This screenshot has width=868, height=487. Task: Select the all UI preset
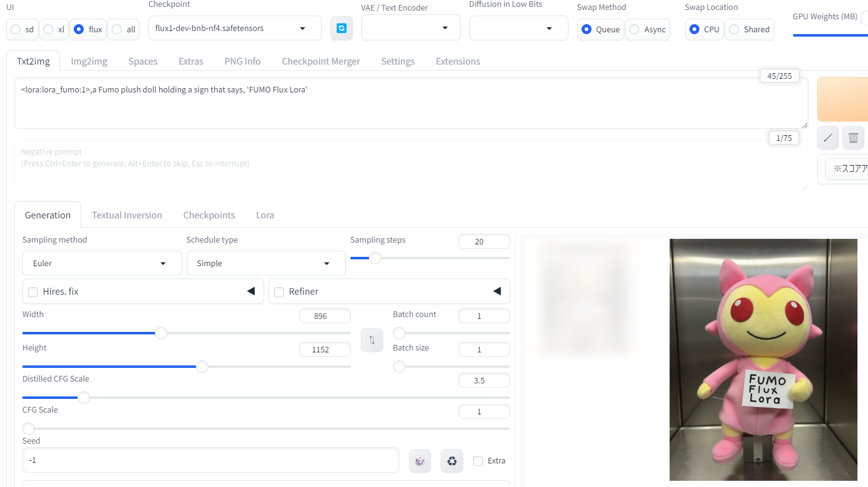pyautogui.click(x=123, y=29)
